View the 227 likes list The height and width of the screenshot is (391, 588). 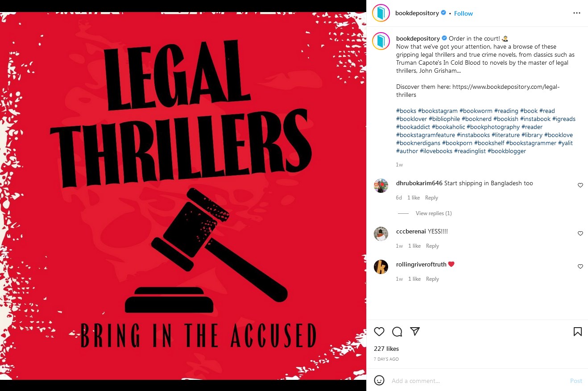click(x=386, y=349)
